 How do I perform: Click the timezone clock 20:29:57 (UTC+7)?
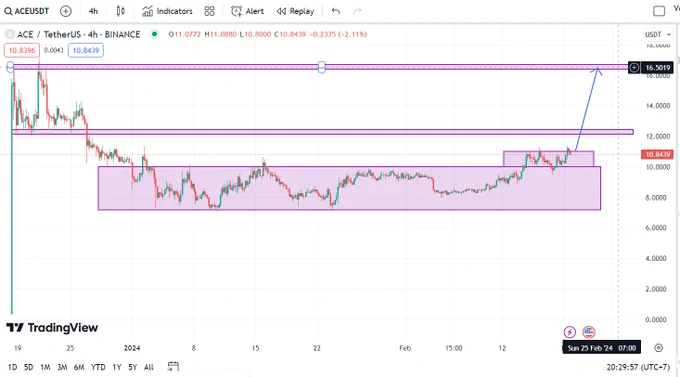click(638, 367)
